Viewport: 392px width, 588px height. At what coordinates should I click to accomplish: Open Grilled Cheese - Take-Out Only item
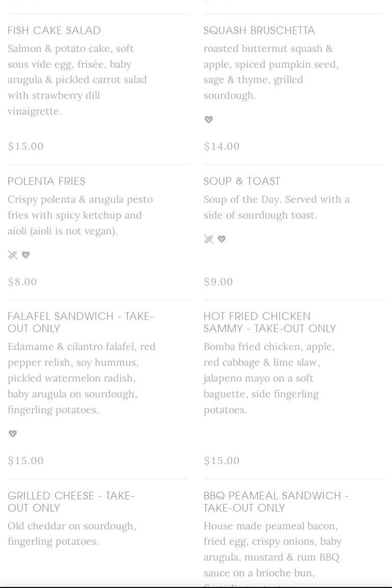tap(71, 501)
